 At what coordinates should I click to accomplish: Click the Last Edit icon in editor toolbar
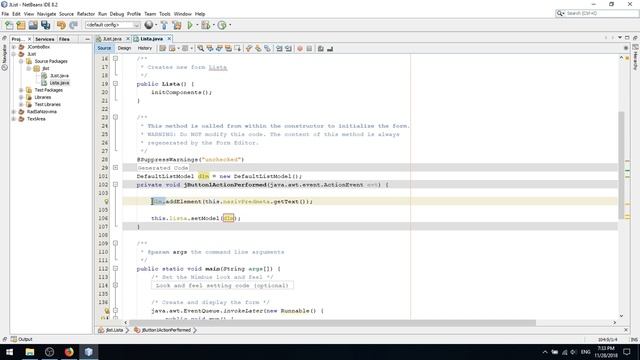[162, 49]
